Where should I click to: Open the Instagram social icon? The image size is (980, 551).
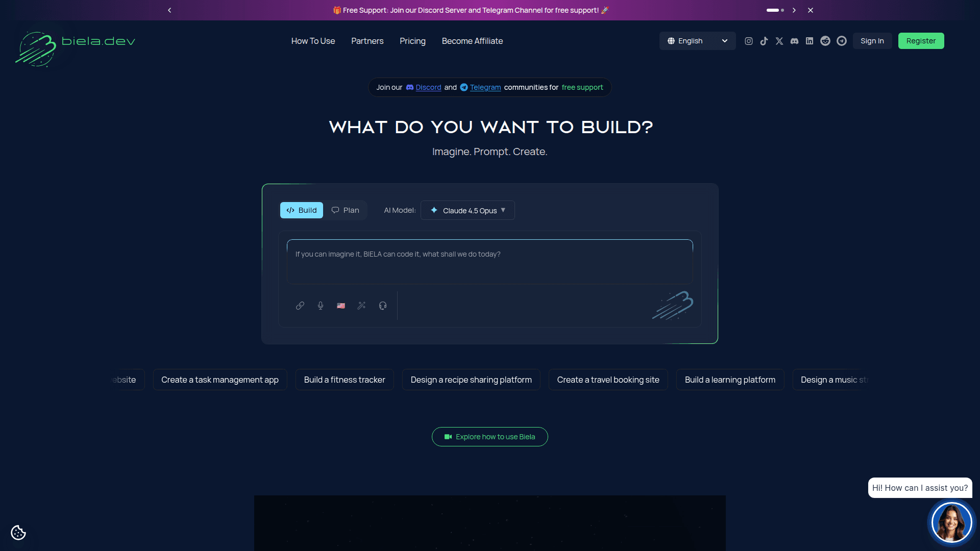(749, 41)
